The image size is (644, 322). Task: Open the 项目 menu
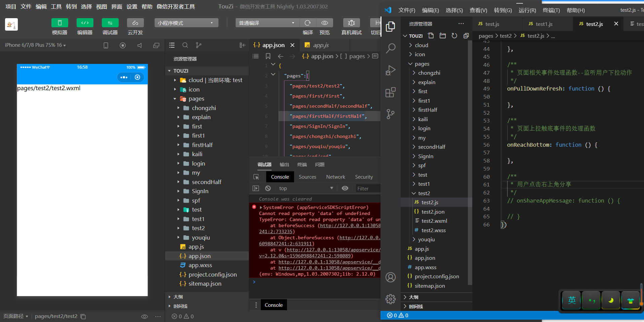coord(11,6)
